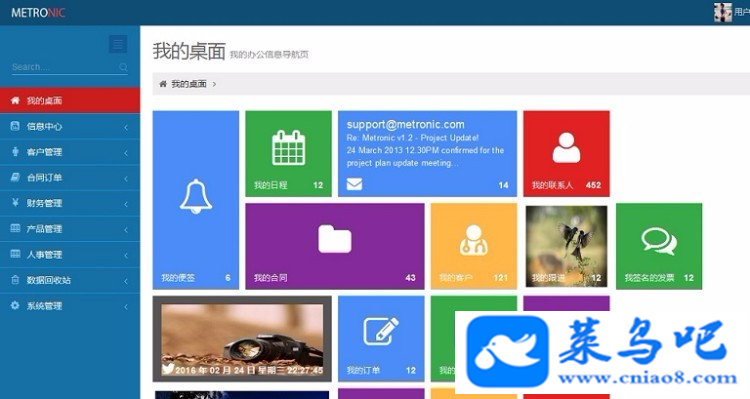Open the calendar icon 我的日程 tile
750x399 pixels.
(288, 154)
